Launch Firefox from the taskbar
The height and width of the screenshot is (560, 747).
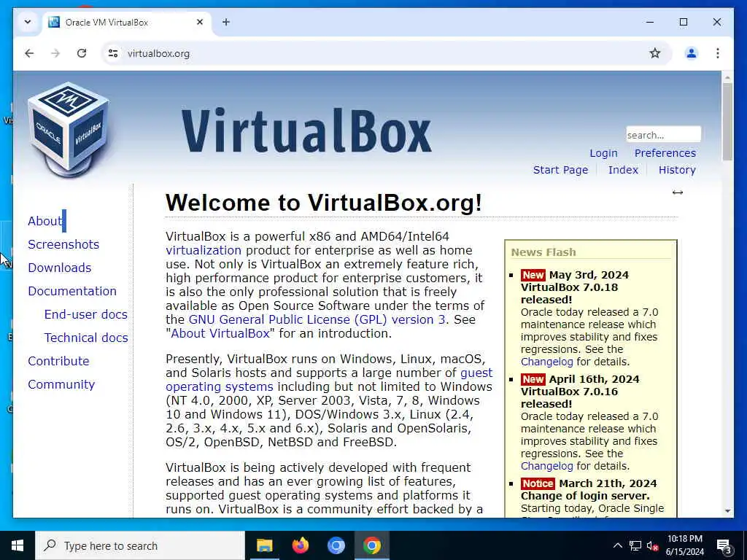click(300, 545)
